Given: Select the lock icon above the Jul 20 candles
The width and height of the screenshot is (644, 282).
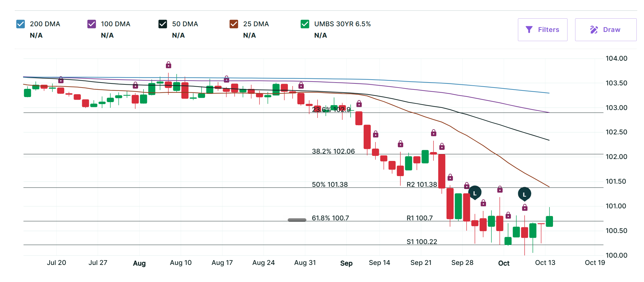Looking at the screenshot, I should [x=61, y=80].
